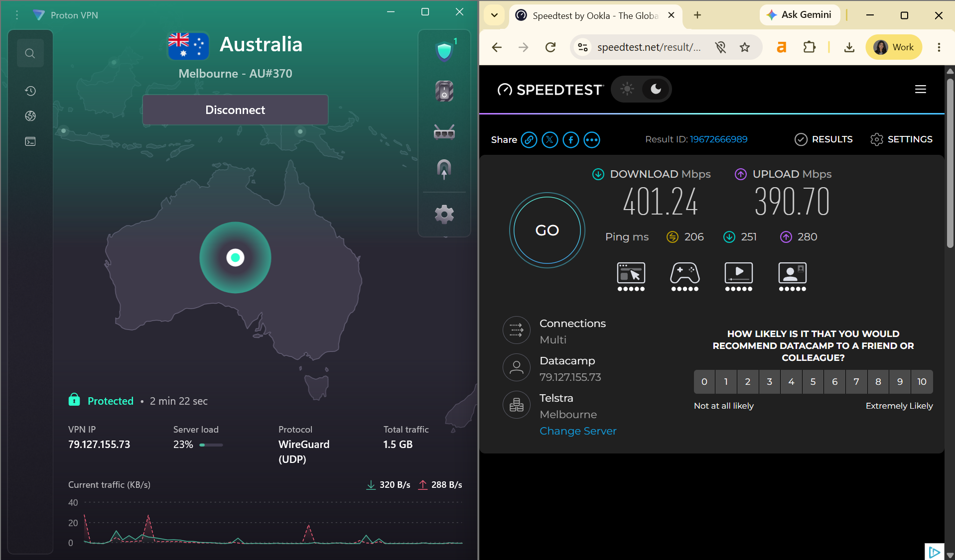Click the Change Server link
Screen dimensions: 955x560
578,431
